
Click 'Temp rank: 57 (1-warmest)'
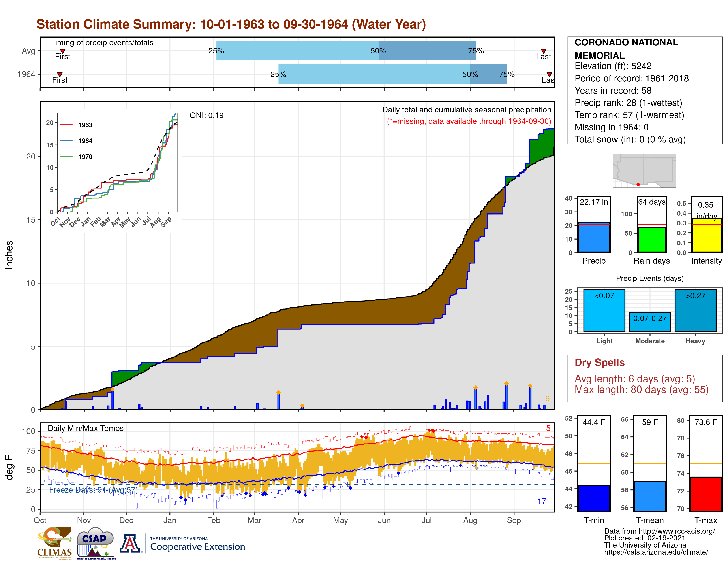(629, 115)
